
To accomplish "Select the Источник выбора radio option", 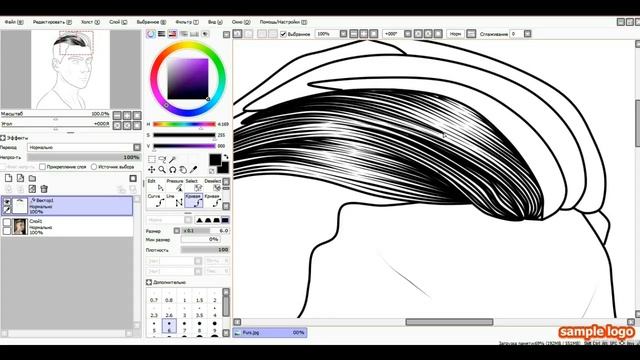I will pyautogui.click(x=94, y=167).
